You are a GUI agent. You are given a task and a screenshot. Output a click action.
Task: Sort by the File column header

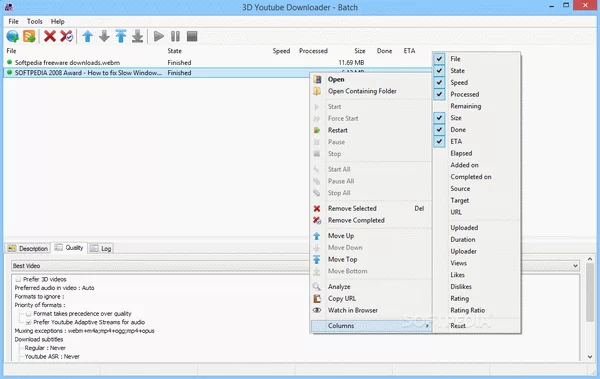tap(11, 51)
